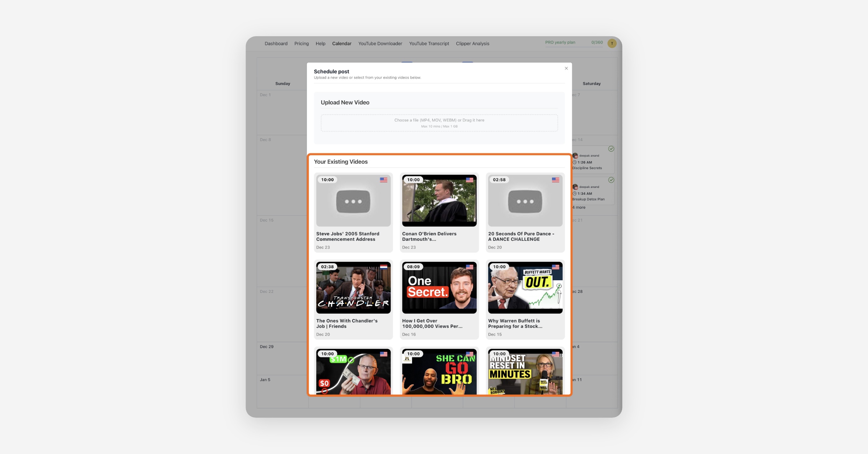Go to YouTube Downloader page
The image size is (868, 454).
click(x=380, y=43)
